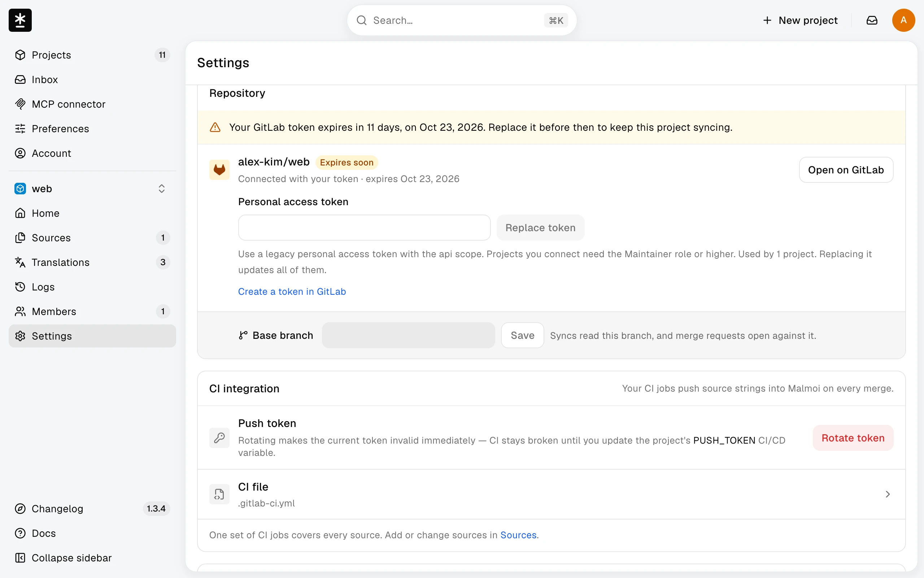Follow the Sources link in CI footer
This screenshot has width=924, height=578.
518,535
